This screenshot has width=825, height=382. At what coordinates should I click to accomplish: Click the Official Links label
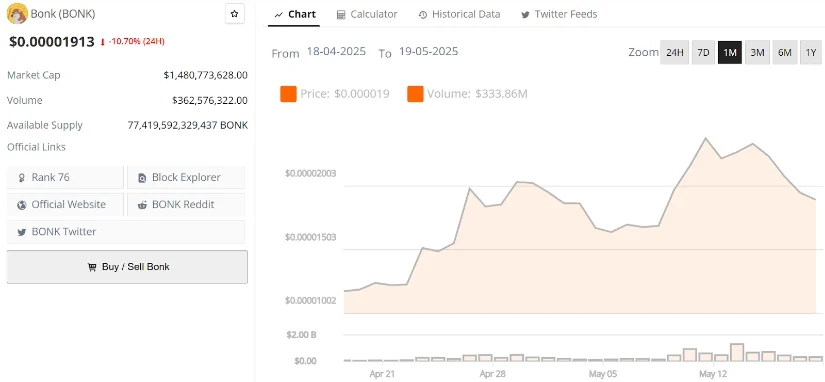tap(36, 147)
